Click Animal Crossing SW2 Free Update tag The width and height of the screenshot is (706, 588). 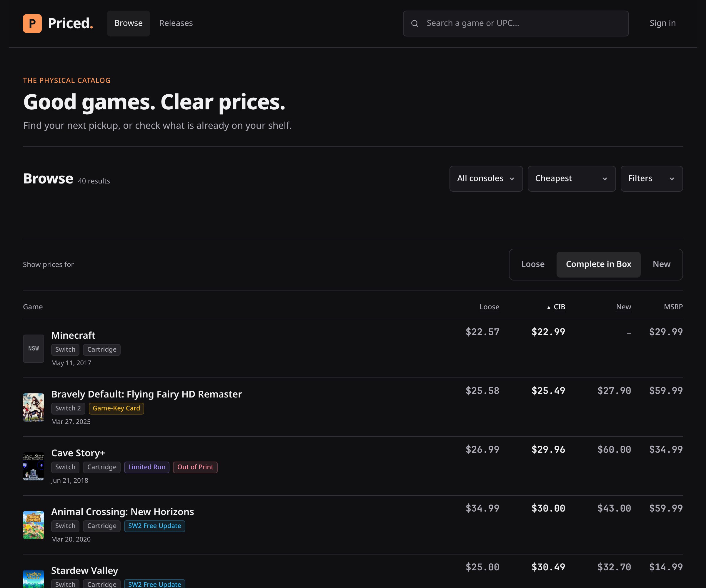(155, 526)
